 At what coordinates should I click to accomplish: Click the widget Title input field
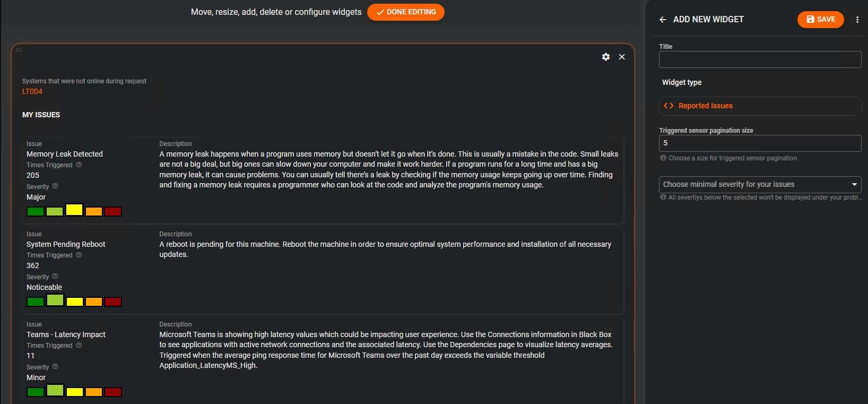tap(760, 59)
